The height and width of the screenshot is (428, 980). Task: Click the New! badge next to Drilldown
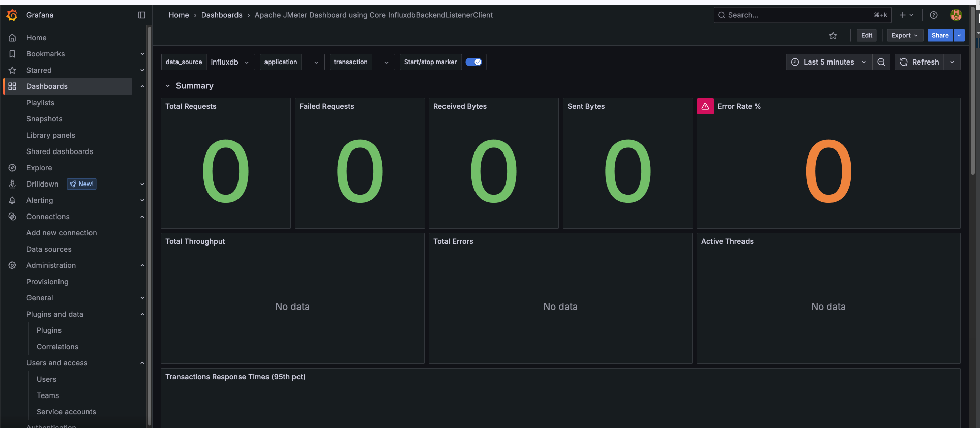coord(81,184)
